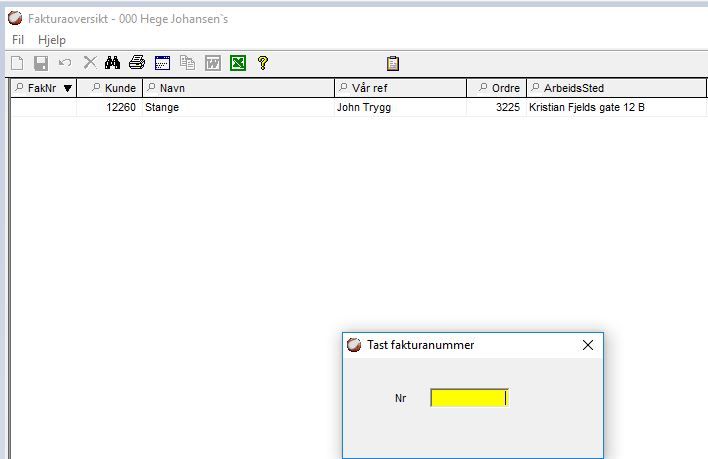Export to Word with W icon

pos(213,63)
